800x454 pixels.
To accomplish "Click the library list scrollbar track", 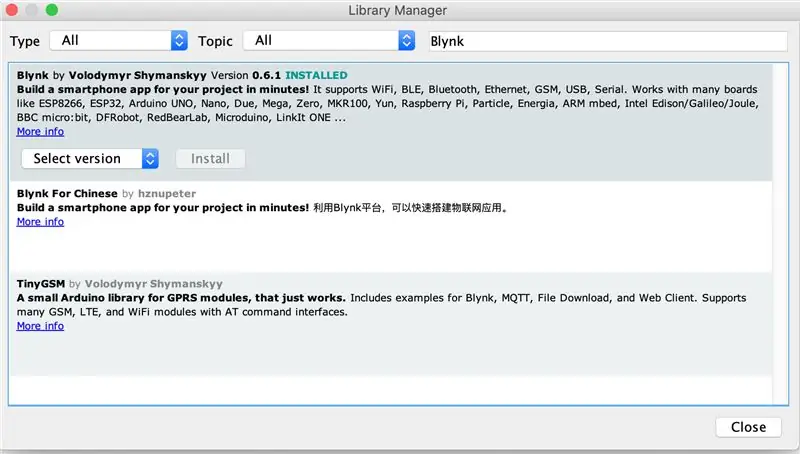I will [780, 235].
